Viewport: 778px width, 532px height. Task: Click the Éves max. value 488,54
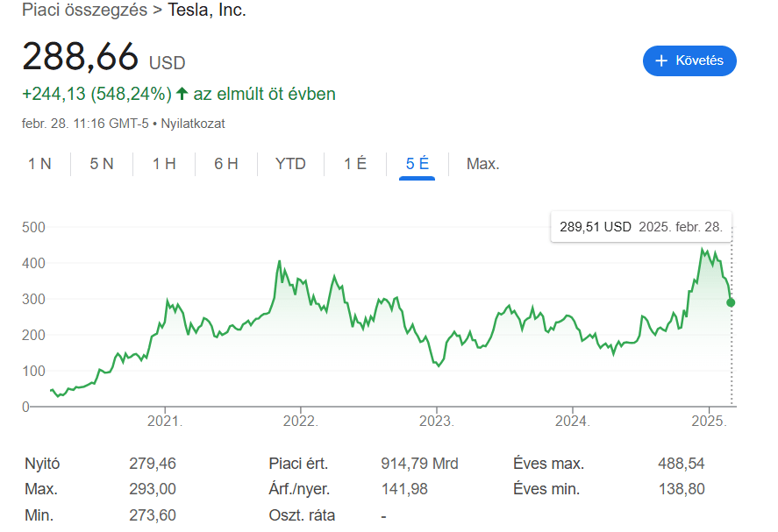coord(681,464)
